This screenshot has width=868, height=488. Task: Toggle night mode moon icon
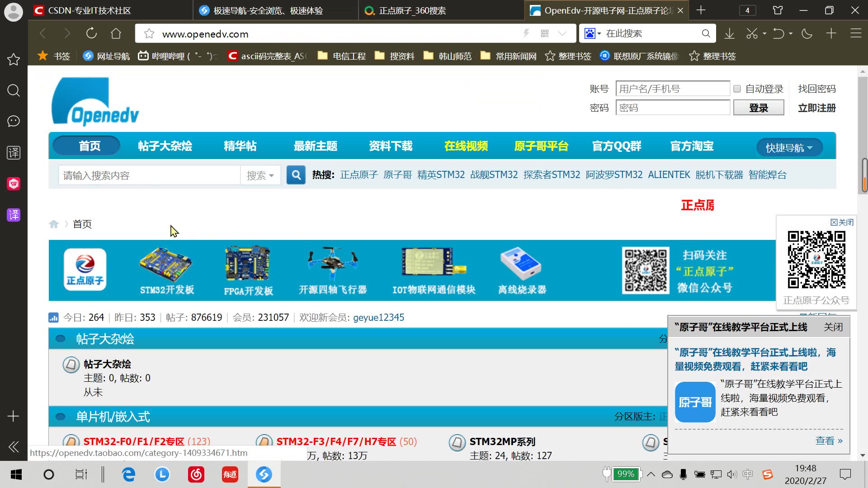click(807, 33)
